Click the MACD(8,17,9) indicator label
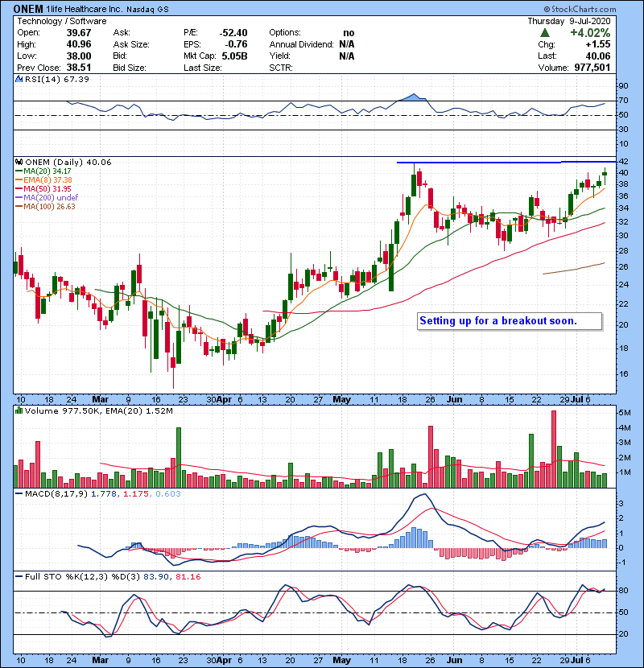Viewport: 644px width, 668px height. click(x=56, y=494)
